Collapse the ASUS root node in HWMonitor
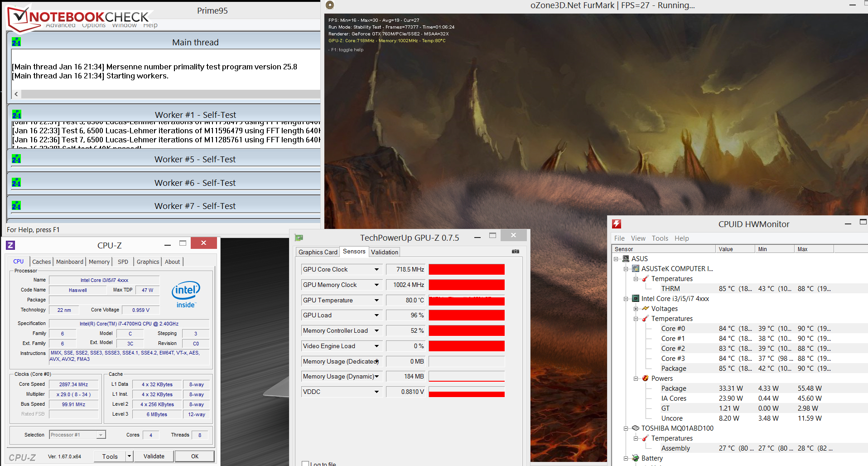The width and height of the screenshot is (868, 466). tap(616, 259)
